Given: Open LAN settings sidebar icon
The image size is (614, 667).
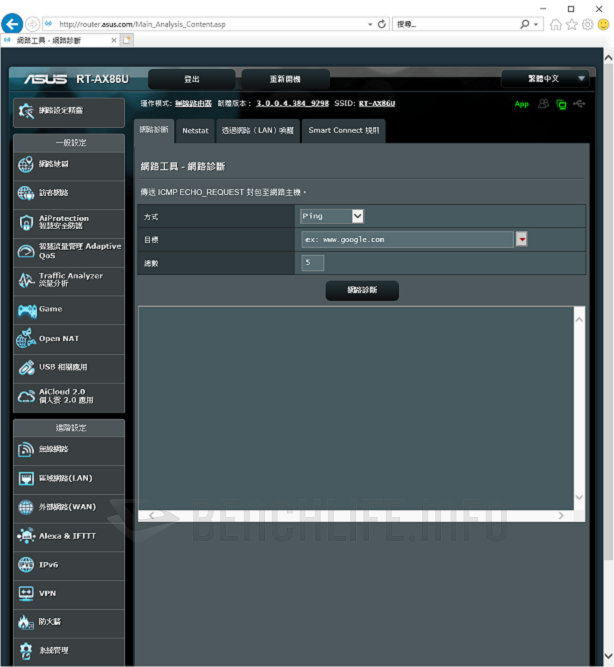Looking at the screenshot, I should tap(26, 479).
